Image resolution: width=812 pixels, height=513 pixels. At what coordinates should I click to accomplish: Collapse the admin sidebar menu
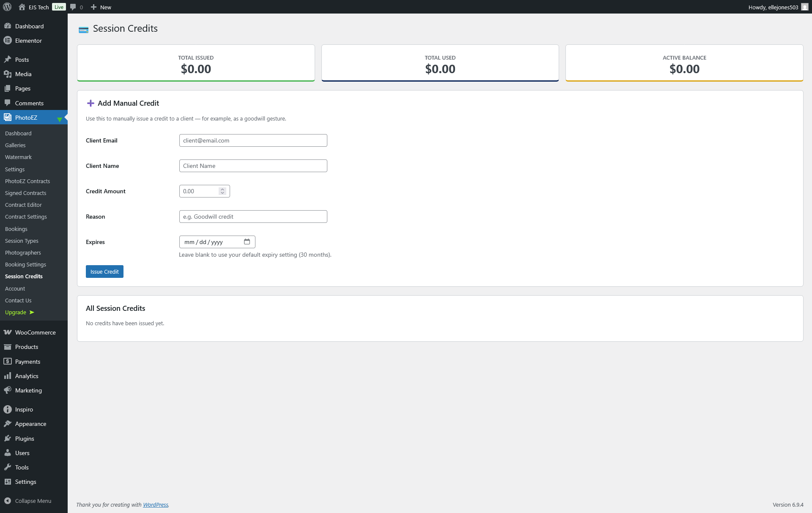click(x=33, y=501)
